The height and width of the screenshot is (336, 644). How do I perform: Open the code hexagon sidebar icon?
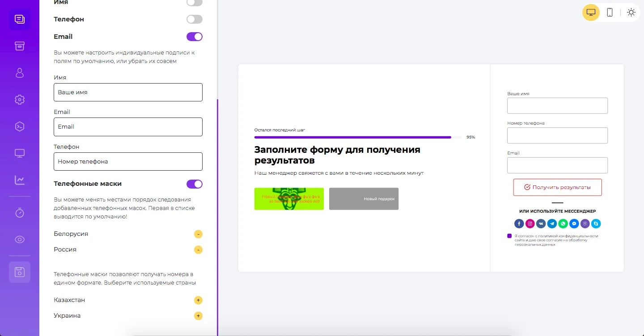pyautogui.click(x=20, y=126)
